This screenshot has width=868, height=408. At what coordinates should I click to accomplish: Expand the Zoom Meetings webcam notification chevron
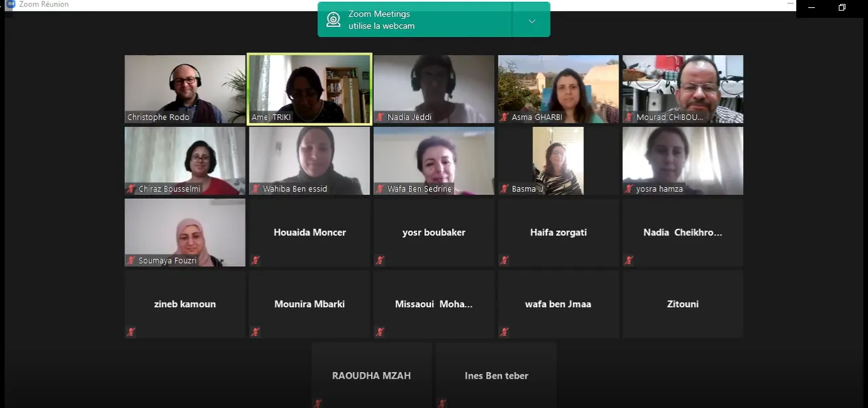pyautogui.click(x=531, y=21)
